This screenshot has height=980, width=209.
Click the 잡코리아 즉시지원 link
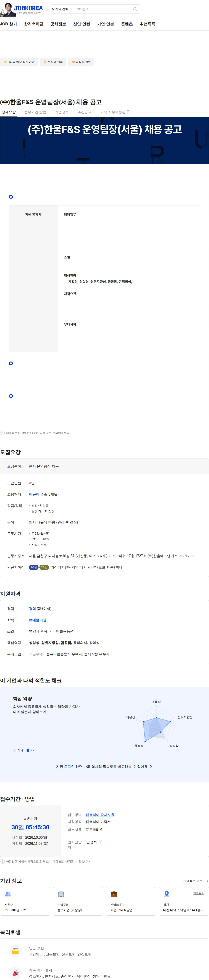[x=100, y=814]
